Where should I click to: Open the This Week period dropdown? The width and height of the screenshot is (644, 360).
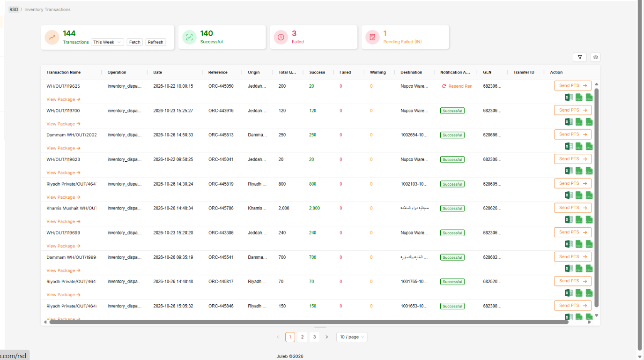[107, 42]
